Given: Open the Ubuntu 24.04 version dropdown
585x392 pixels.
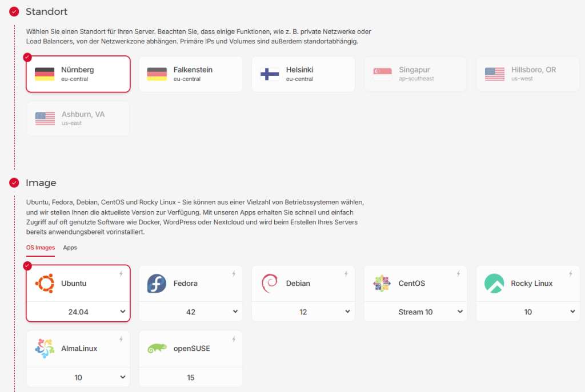Looking at the screenshot, I should click(x=78, y=312).
